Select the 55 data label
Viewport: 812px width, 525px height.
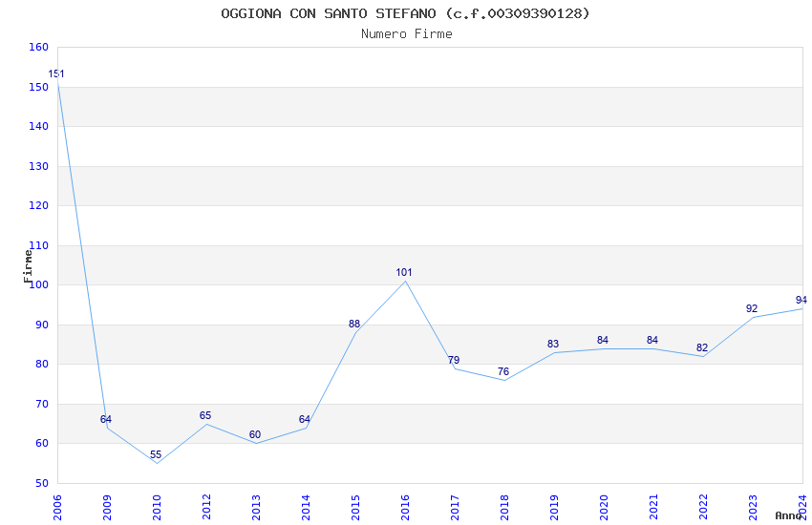pyautogui.click(x=156, y=455)
